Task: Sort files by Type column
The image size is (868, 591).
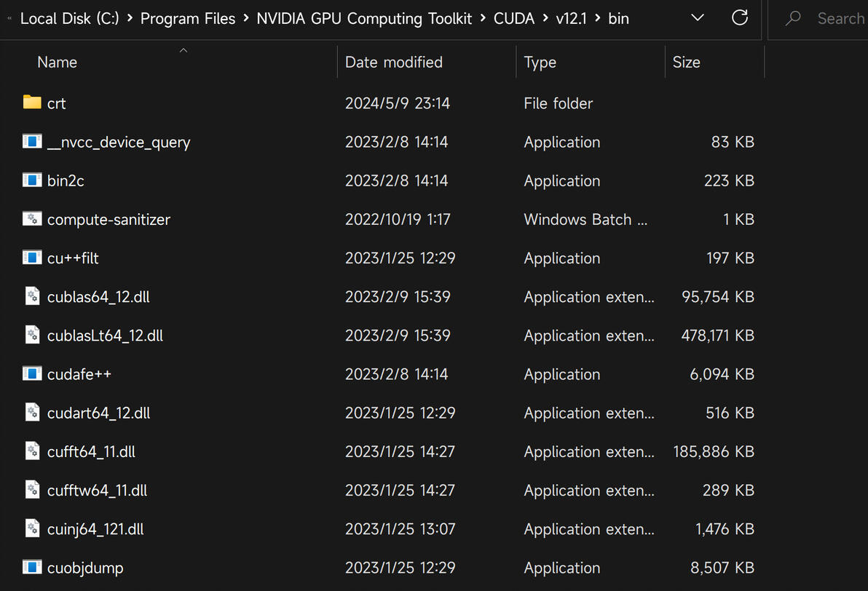Action: tap(540, 63)
